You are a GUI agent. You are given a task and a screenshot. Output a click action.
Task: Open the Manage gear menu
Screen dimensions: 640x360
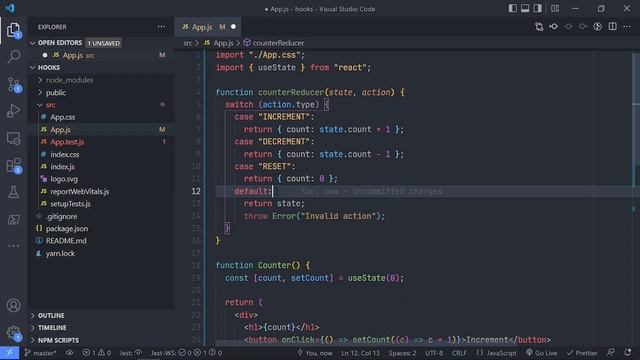[13, 333]
